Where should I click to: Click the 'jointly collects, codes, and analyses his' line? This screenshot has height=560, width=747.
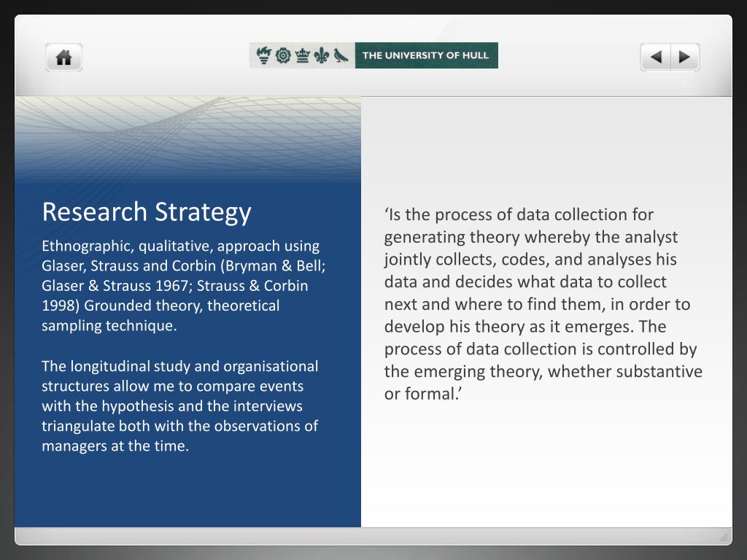(x=530, y=260)
